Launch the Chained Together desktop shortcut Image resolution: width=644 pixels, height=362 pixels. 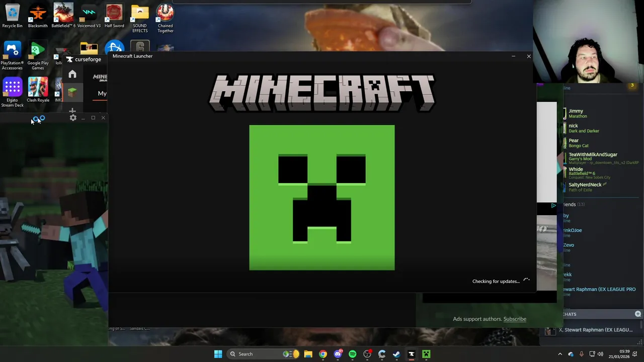pyautogui.click(x=165, y=19)
